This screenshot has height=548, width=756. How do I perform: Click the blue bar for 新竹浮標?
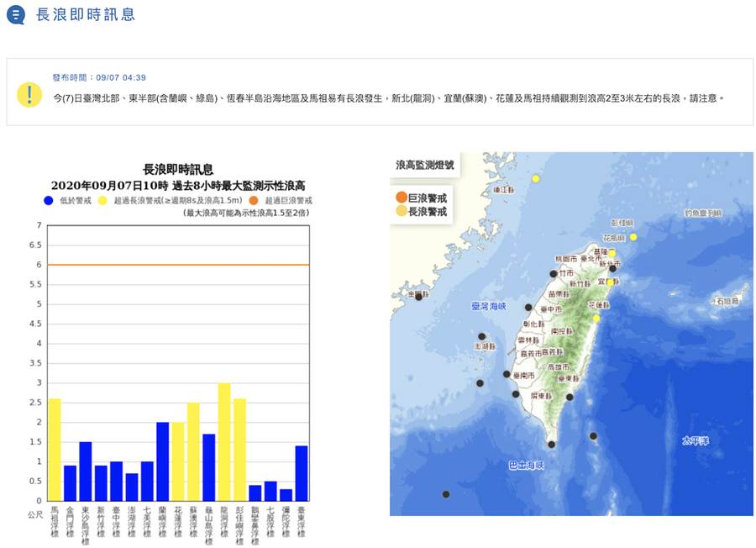click(101, 483)
